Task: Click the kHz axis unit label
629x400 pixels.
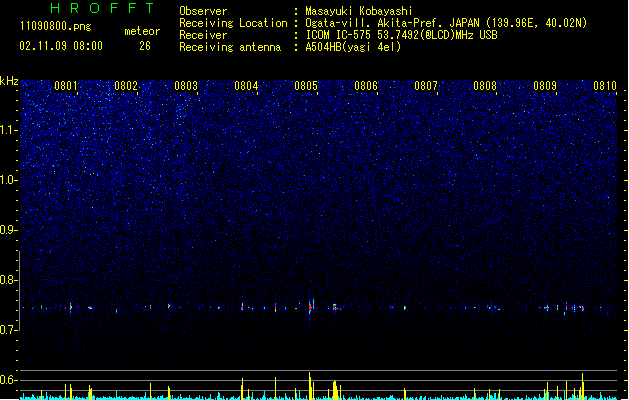Action: click(9, 81)
